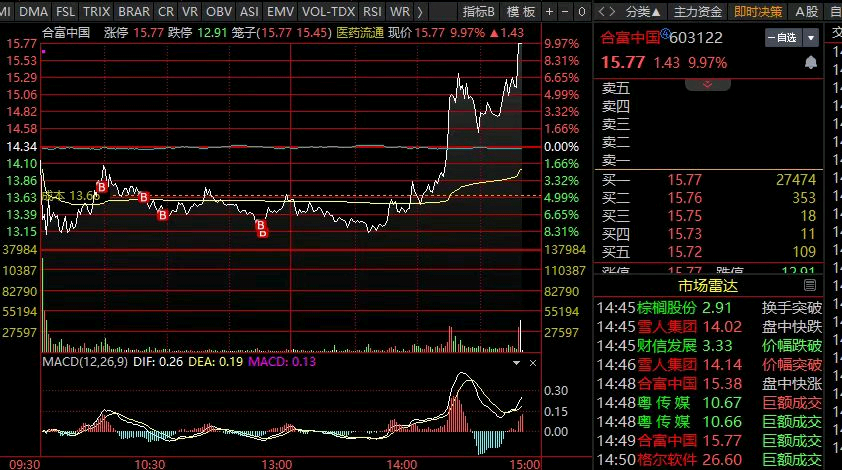842x470 pixels.
Task: Open the WR indicator tab
Action: 400,11
